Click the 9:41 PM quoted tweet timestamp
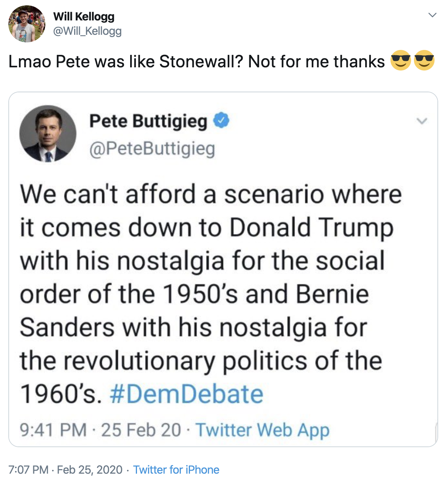448x485 pixels. [53, 430]
